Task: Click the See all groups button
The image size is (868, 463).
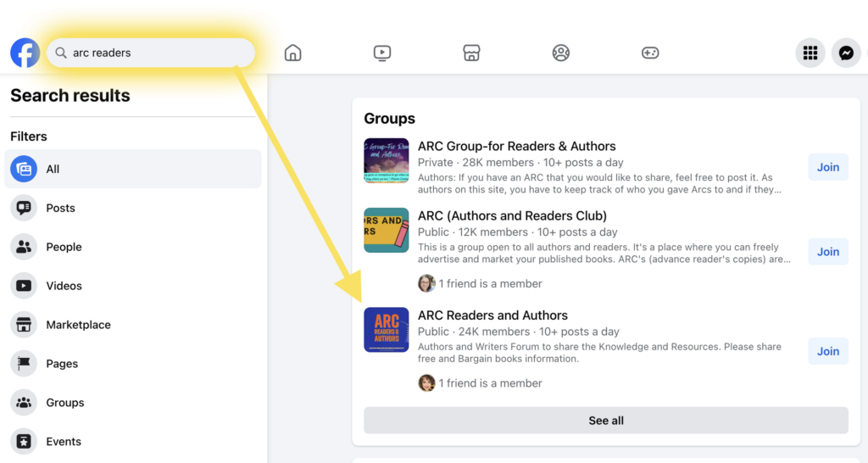Action: tap(605, 421)
